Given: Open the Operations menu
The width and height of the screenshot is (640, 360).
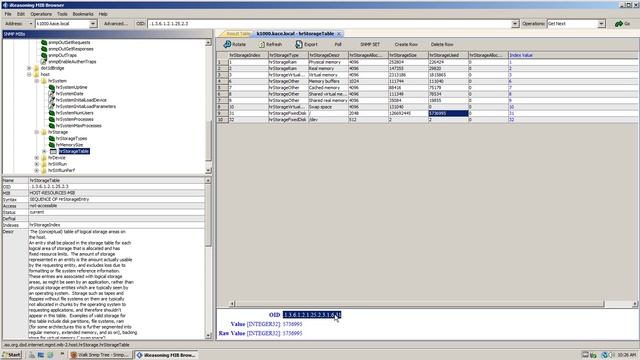Looking at the screenshot, I should [x=41, y=14].
